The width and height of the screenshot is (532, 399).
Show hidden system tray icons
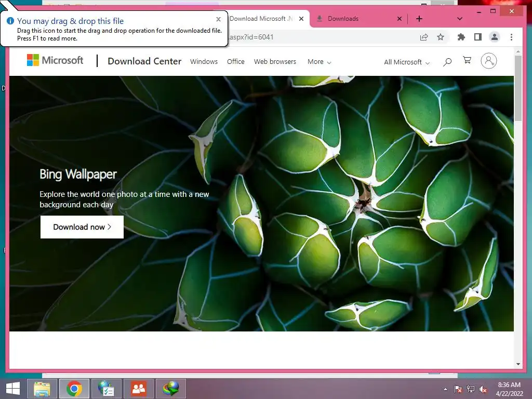point(445,389)
